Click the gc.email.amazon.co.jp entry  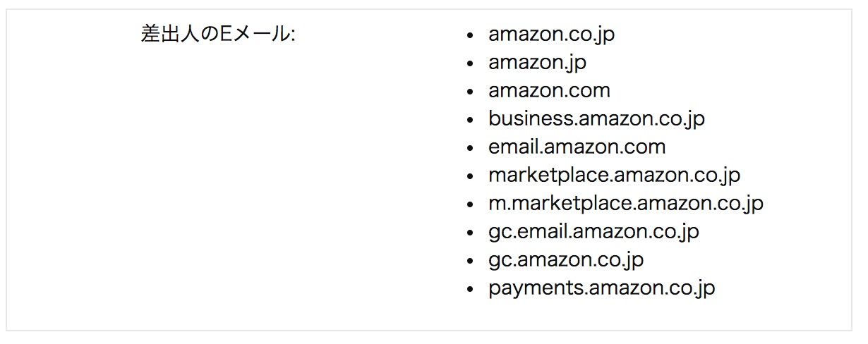tap(593, 231)
